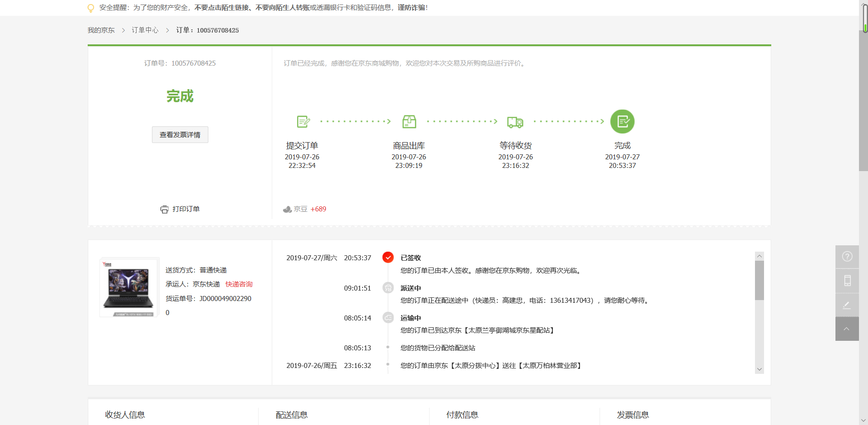Open the feedback pencil sidebar icon

pyautogui.click(x=847, y=305)
